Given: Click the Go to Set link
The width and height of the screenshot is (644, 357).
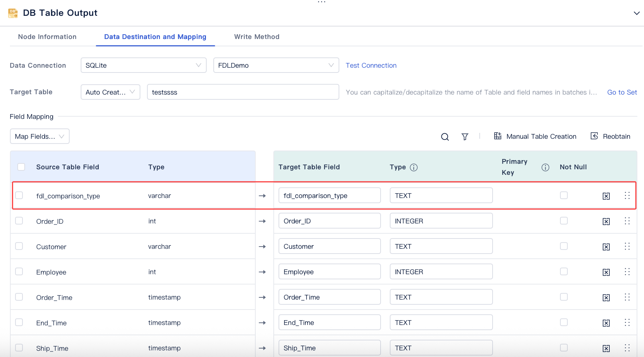Looking at the screenshot, I should point(622,92).
